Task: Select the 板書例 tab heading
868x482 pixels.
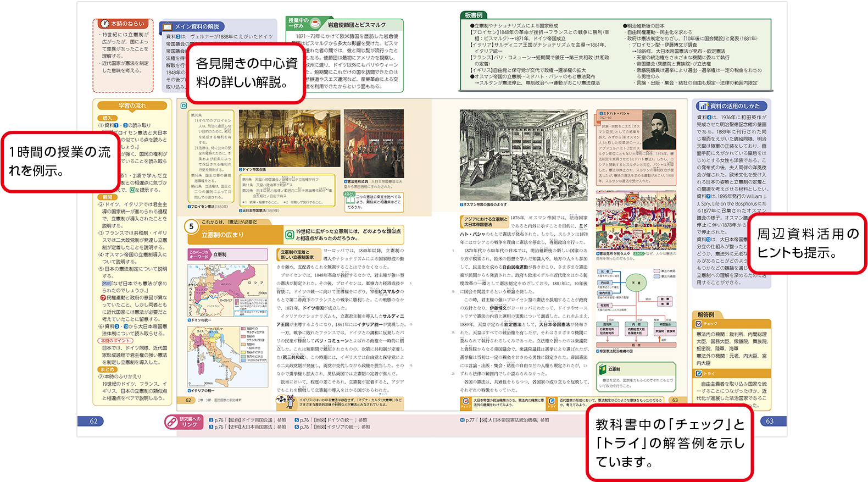Action: [473, 15]
